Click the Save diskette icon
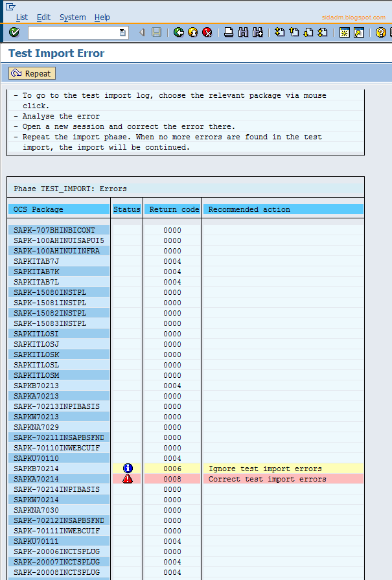392x580 pixels. (x=157, y=32)
